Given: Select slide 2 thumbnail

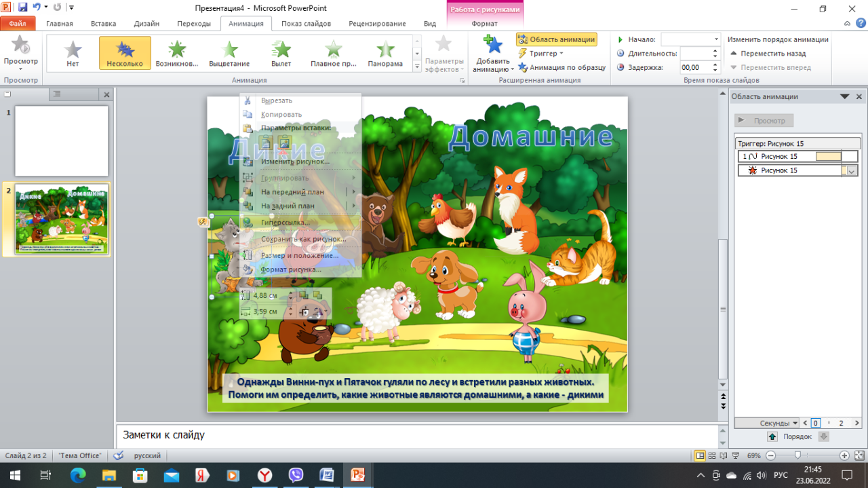Looking at the screenshot, I should point(62,219).
